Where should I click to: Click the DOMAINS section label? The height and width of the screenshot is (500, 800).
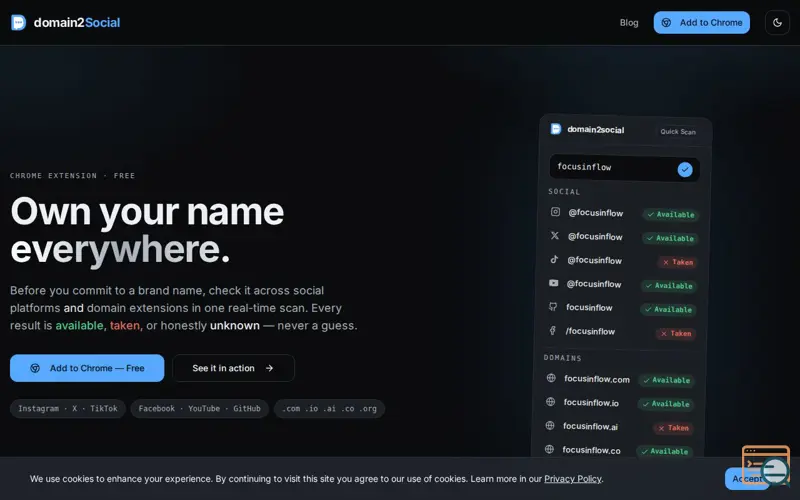click(x=562, y=358)
